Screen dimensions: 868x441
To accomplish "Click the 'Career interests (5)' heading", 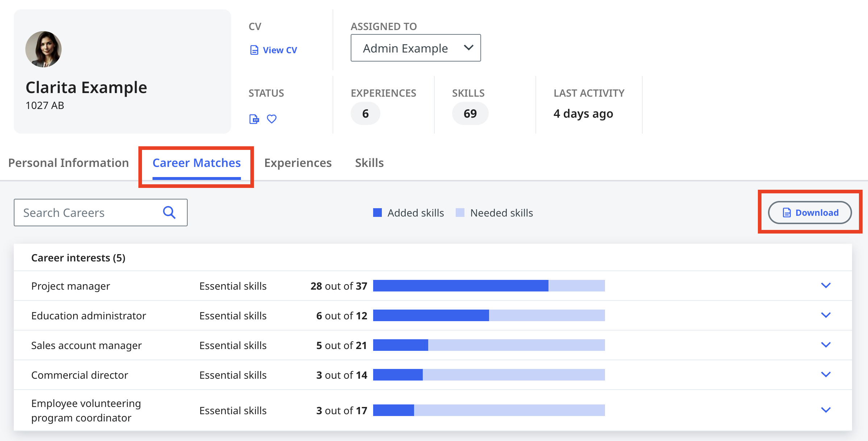I will coord(78,258).
